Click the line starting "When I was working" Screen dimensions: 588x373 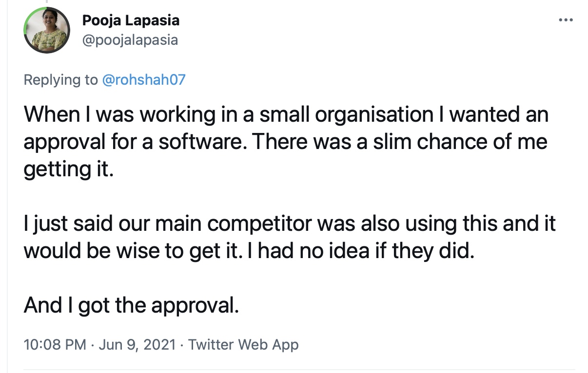[286, 114]
